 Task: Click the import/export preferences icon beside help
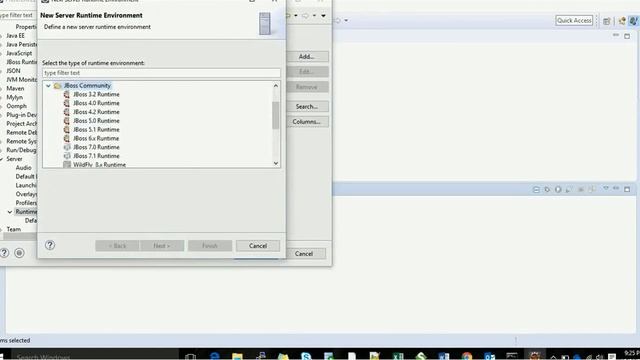coord(19,253)
